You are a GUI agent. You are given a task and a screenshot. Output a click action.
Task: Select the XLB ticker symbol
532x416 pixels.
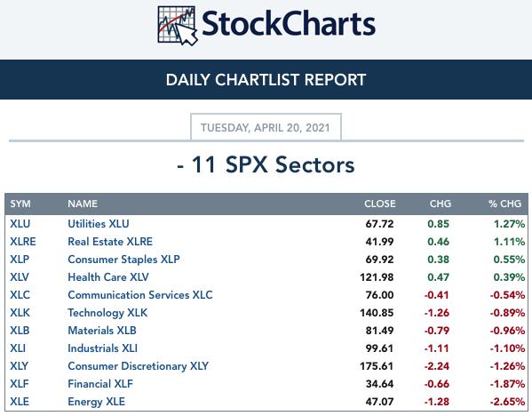[x=20, y=331]
